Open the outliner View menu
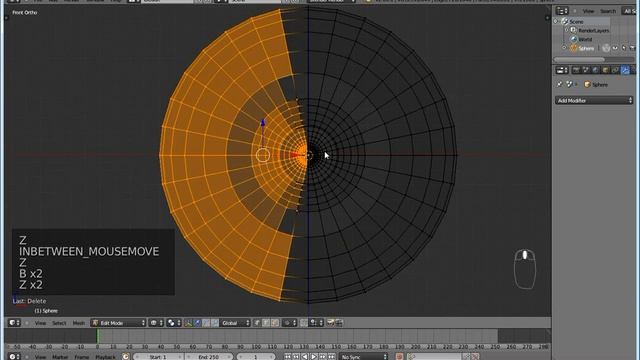640x360 pixels. click(x=589, y=11)
